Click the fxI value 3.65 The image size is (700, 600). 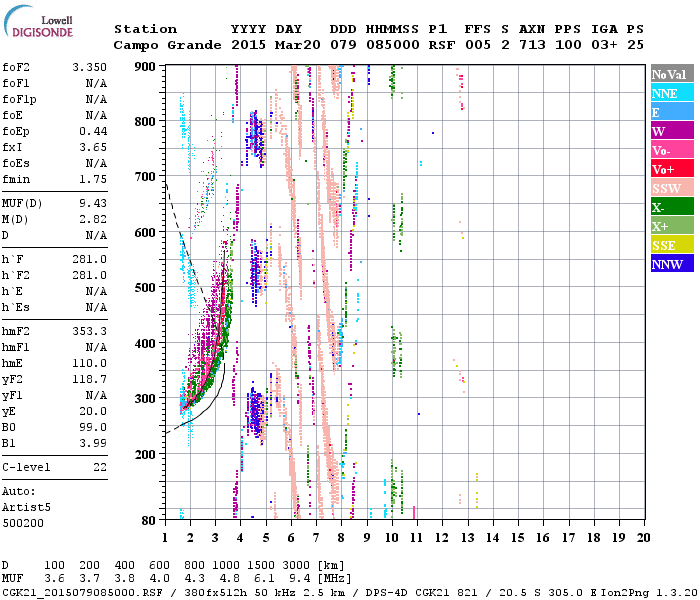tap(93, 147)
